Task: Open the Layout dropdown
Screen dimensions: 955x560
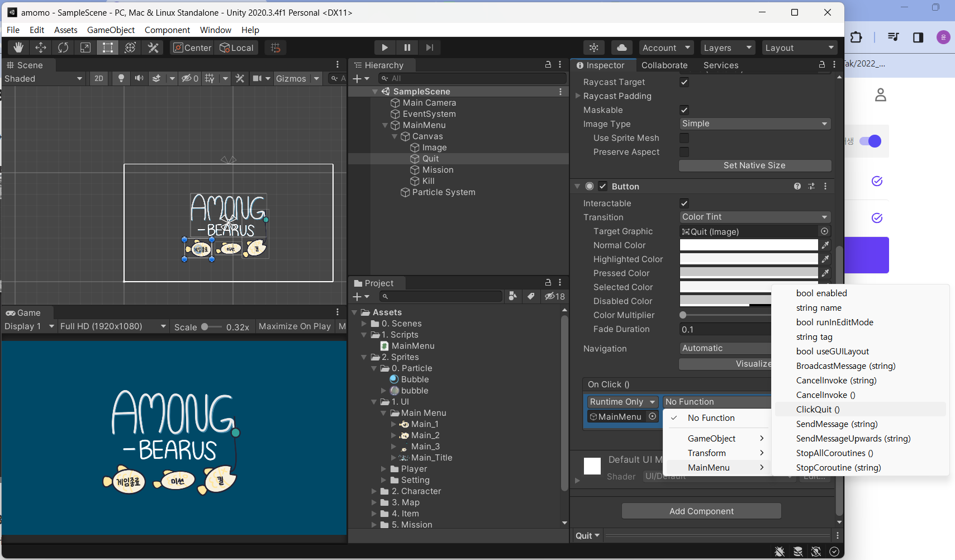Action: coord(800,48)
